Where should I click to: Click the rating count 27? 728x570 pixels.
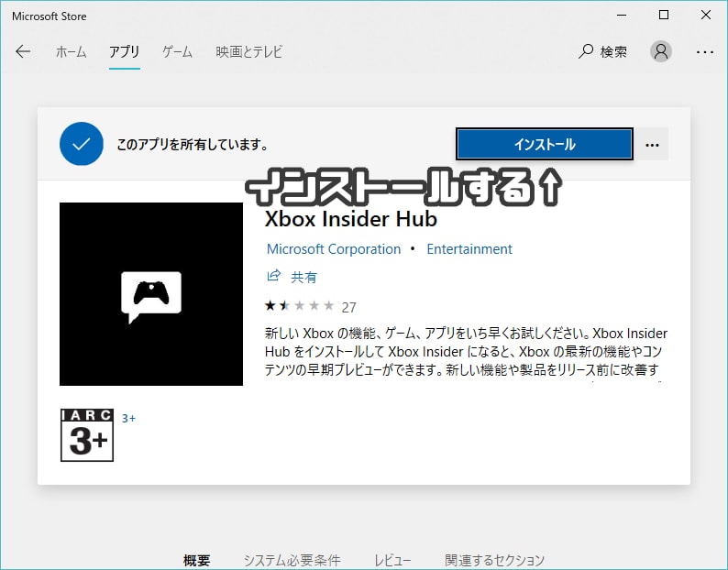(x=348, y=307)
